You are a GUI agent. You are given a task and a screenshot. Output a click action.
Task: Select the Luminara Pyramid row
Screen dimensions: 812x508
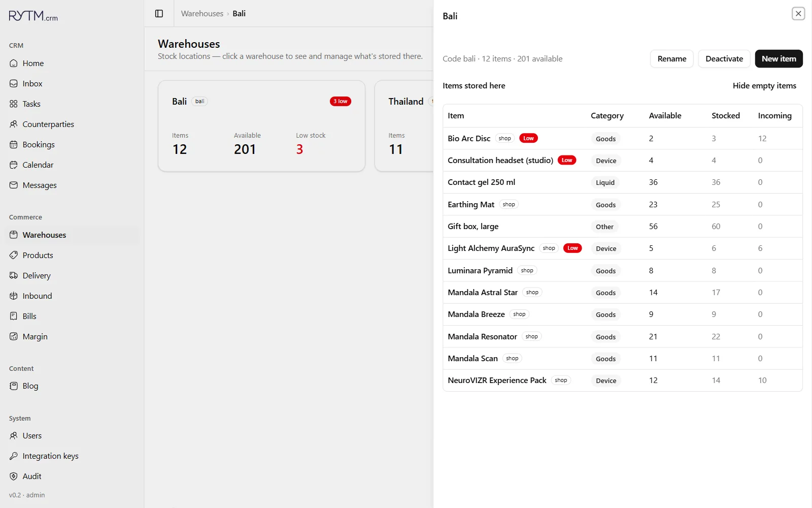[x=623, y=271]
